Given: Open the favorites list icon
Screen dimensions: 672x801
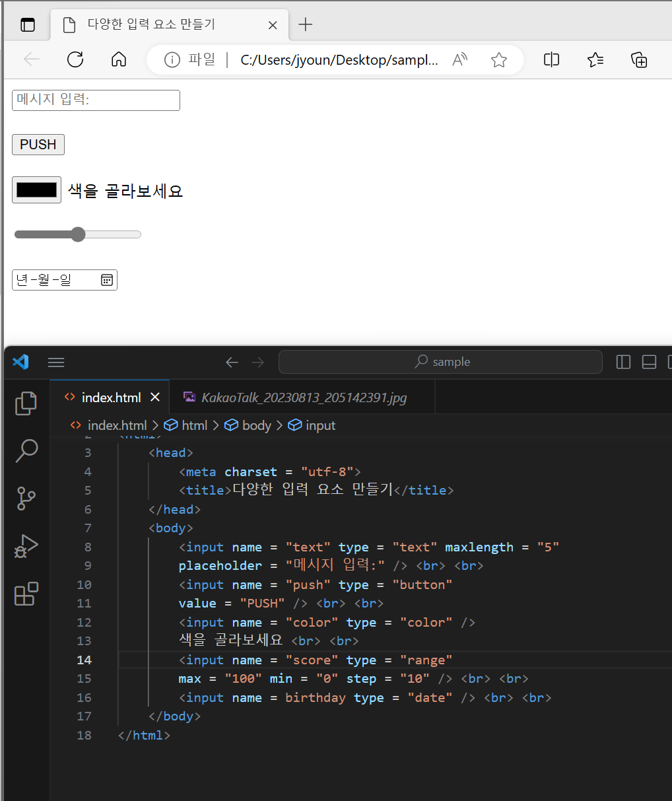Looking at the screenshot, I should [595, 60].
